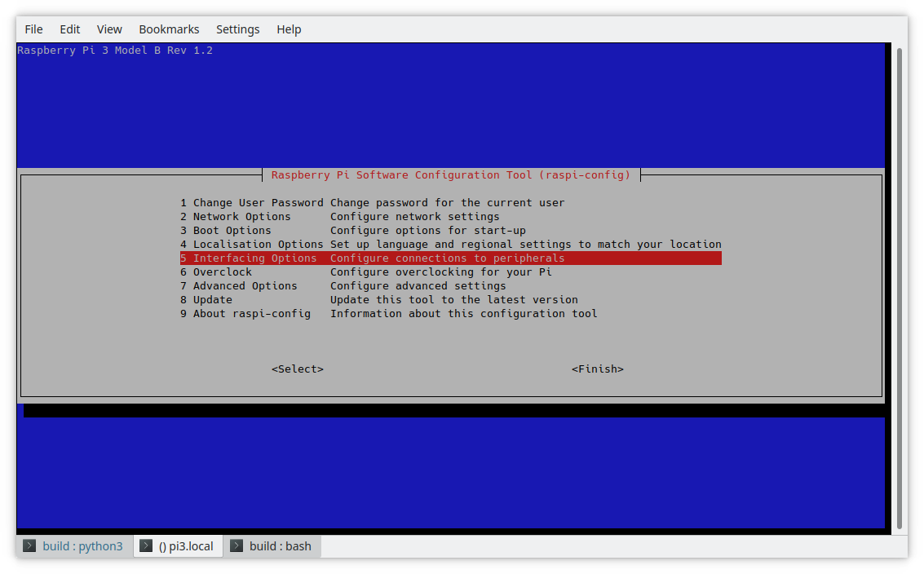The image size is (924, 574).
Task: Click the highlighted Interfacing Options row
Action: (x=450, y=258)
